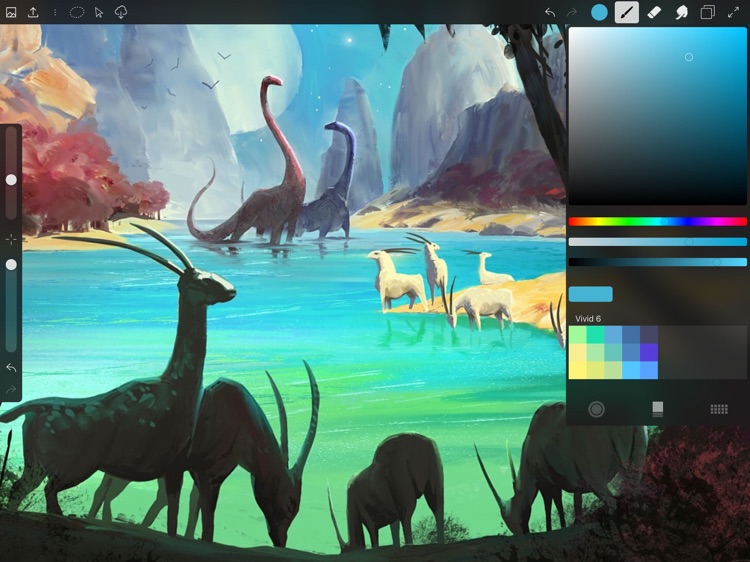Click the color field picker circle
Image resolution: width=750 pixels, height=562 pixels.
tap(689, 57)
